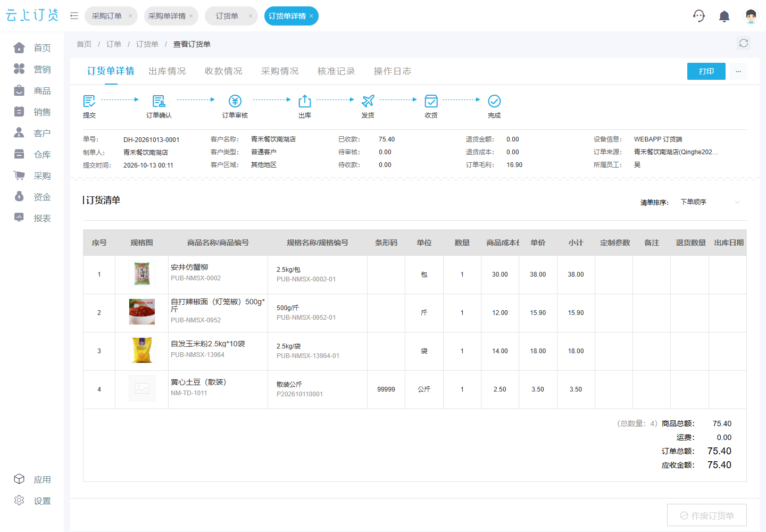
Task: Close the 订货单 page tab
Action: pos(251,16)
